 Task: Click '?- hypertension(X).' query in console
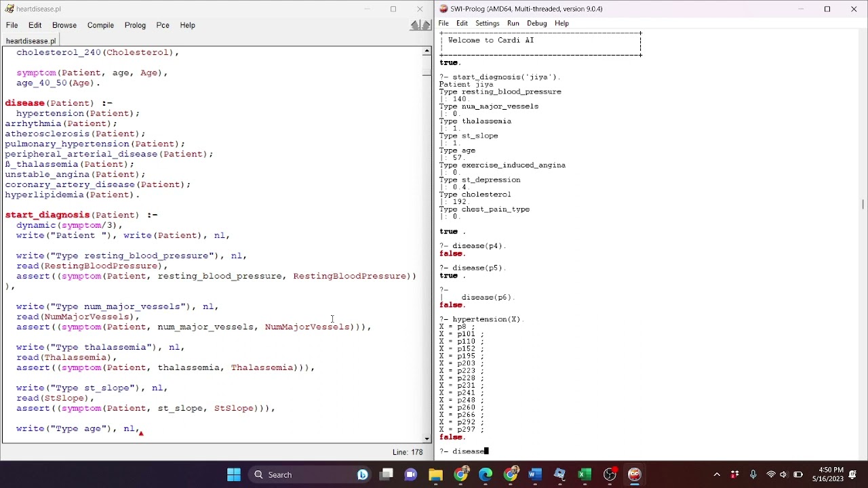481,319
